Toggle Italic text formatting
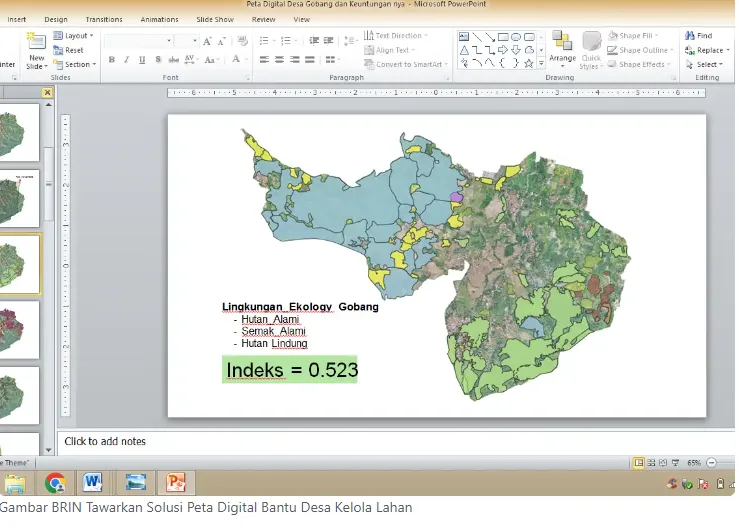The width and height of the screenshot is (739, 529). [126, 59]
